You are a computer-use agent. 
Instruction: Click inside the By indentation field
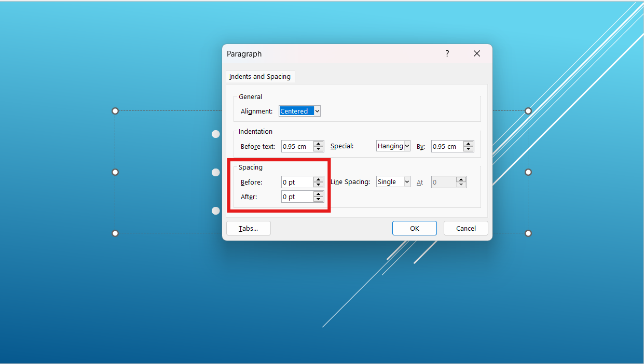(446, 146)
